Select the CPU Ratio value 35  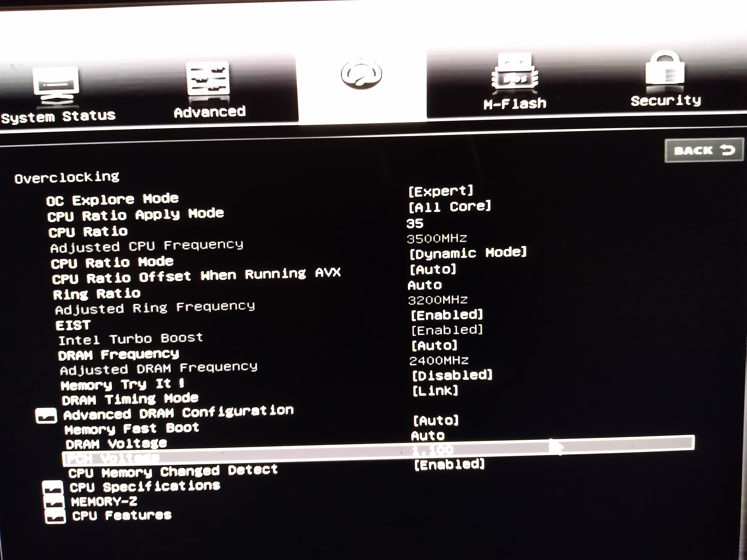pyautogui.click(x=415, y=223)
